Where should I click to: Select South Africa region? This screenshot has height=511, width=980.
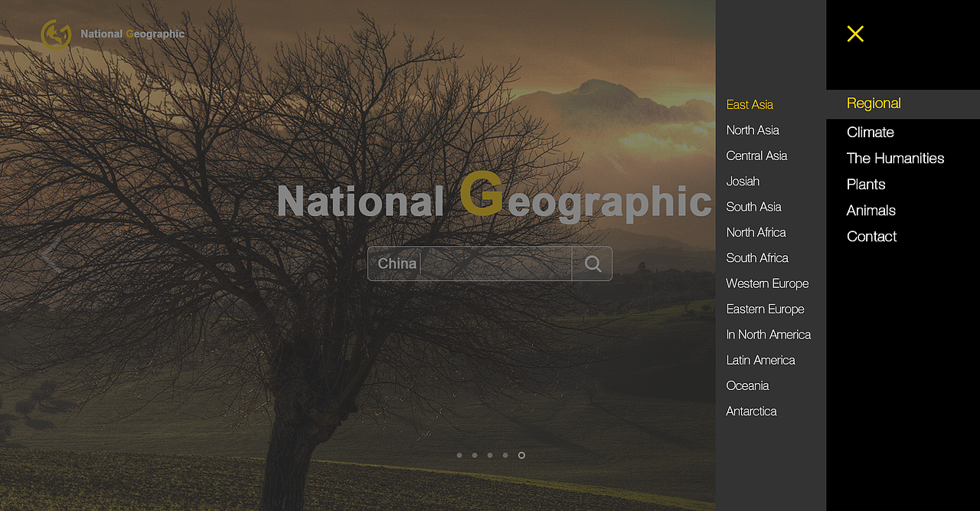(x=757, y=257)
